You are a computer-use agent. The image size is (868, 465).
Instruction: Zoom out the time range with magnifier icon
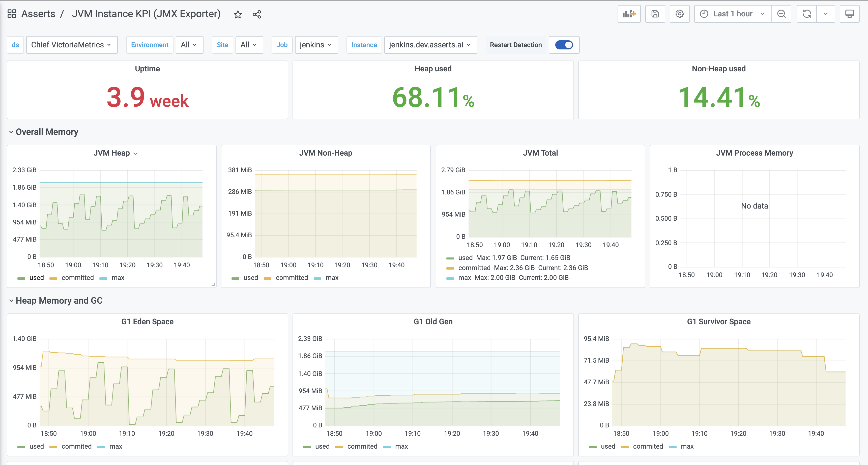pyautogui.click(x=782, y=14)
